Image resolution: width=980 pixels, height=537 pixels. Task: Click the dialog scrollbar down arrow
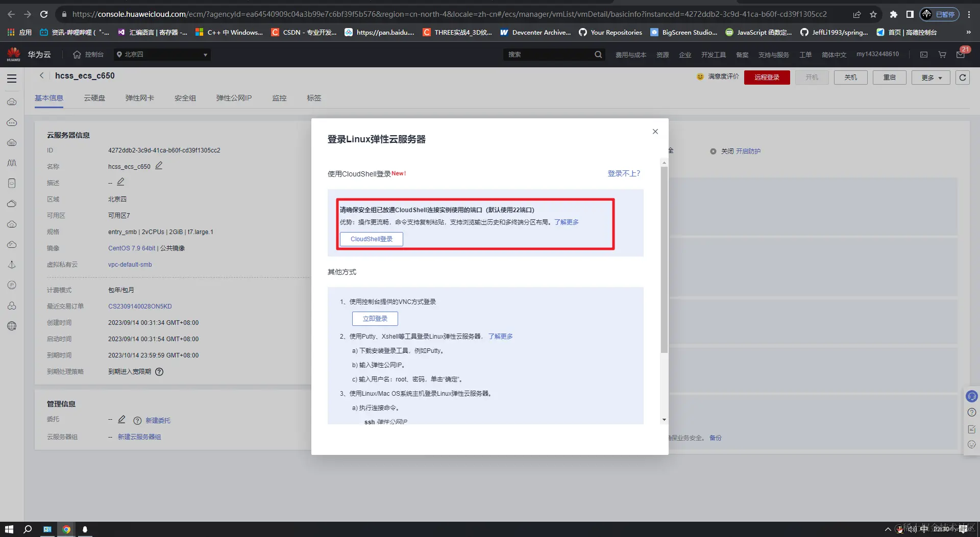pyautogui.click(x=664, y=420)
